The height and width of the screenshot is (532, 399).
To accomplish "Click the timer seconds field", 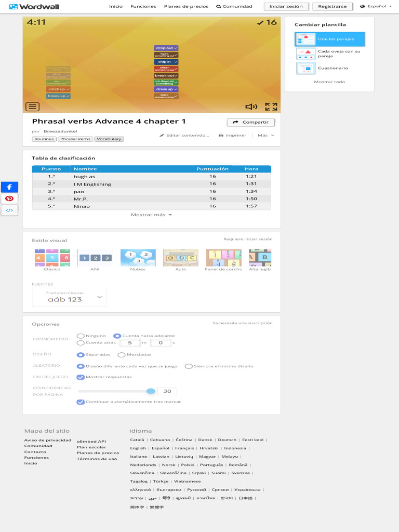I will coord(161,343).
